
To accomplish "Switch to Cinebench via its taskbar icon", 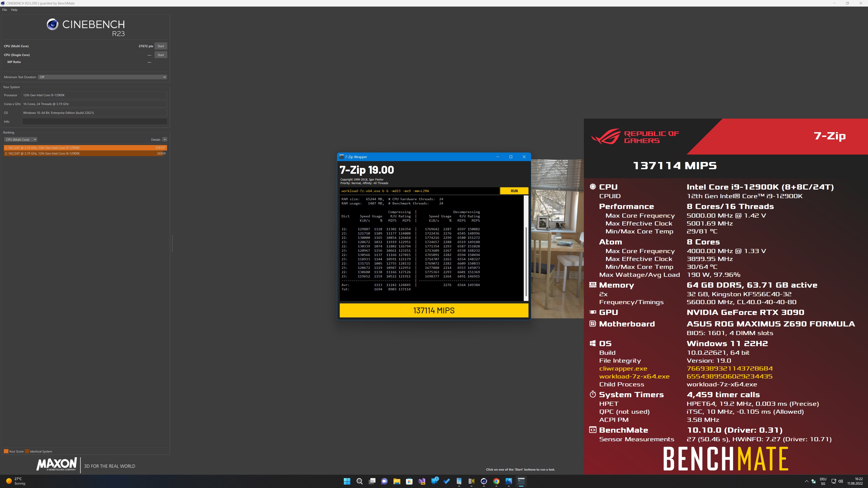I will point(484,481).
